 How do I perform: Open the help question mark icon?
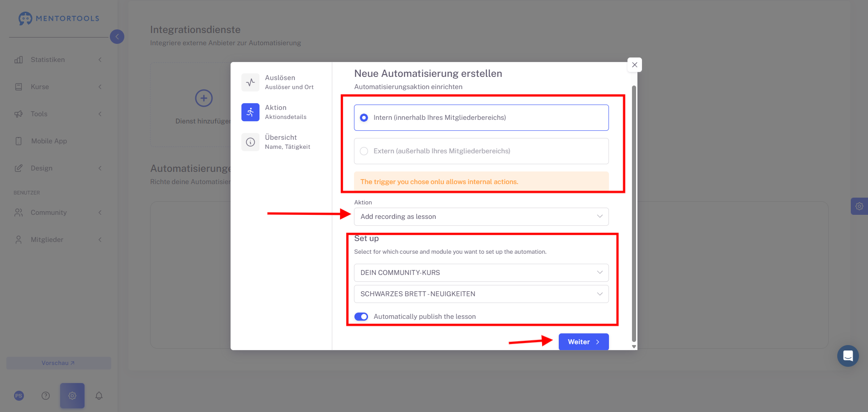click(x=46, y=396)
